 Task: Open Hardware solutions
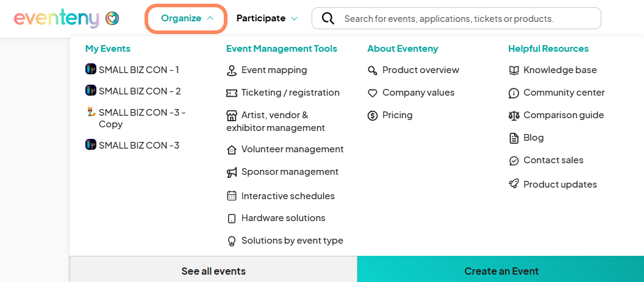point(284,218)
